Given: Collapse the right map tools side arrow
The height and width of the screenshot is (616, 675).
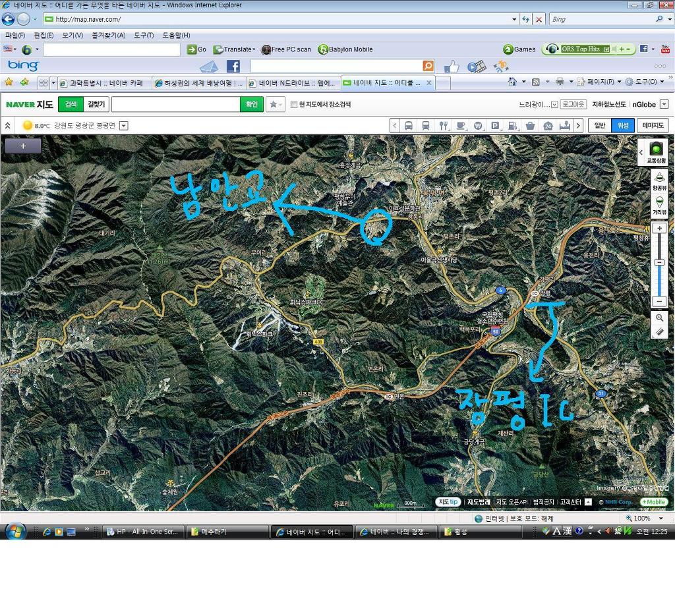Looking at the screenshot, I should (641, 152).
